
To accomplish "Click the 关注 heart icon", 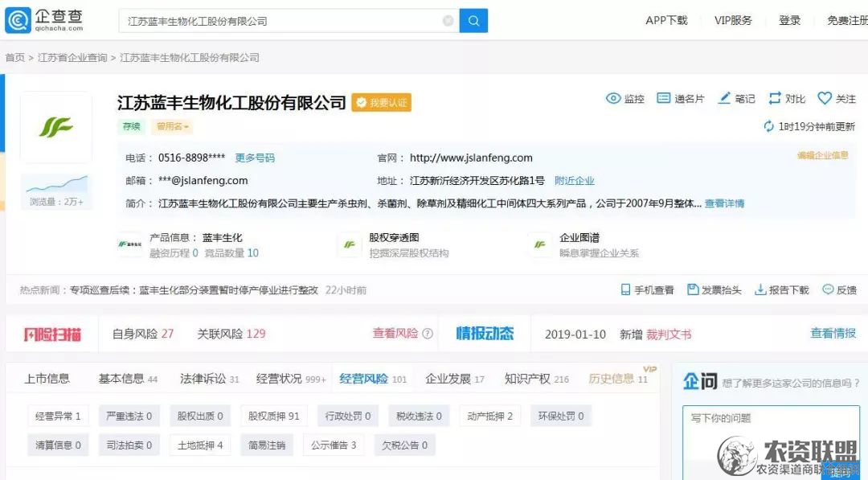I will (x=825, y=98).
